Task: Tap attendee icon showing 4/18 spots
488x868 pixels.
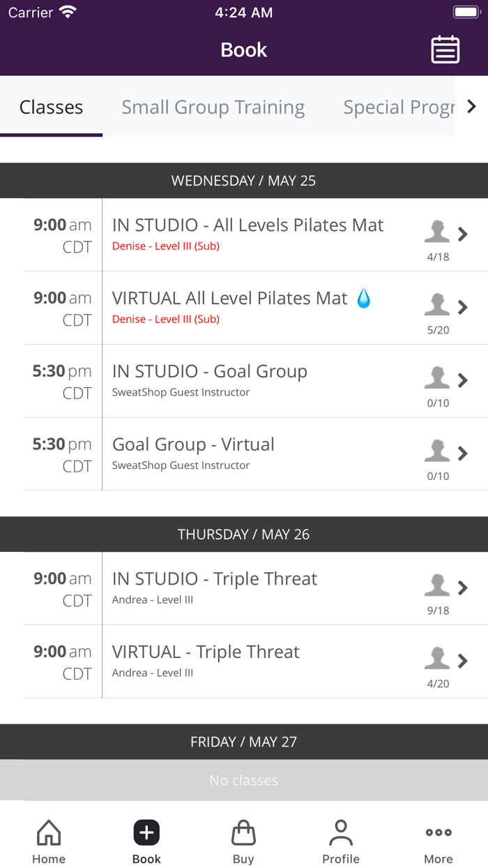Action: pyautogui.click(x=437, y=232)
